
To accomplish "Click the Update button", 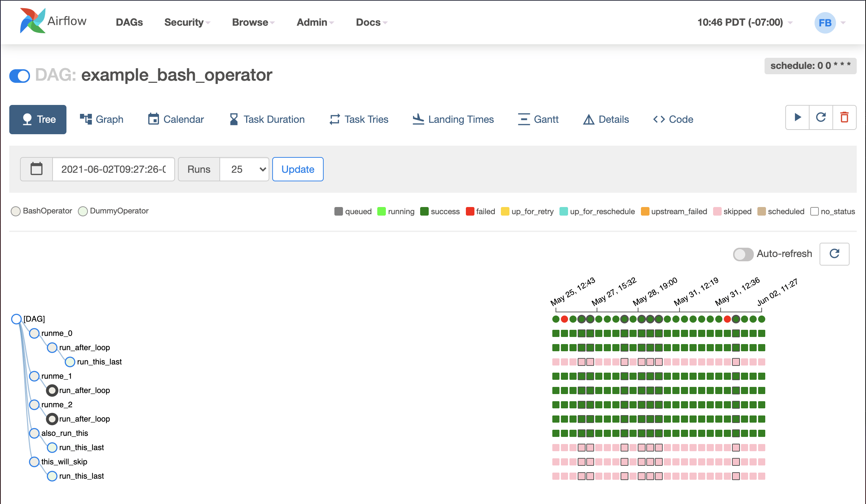I will point(298,169).
